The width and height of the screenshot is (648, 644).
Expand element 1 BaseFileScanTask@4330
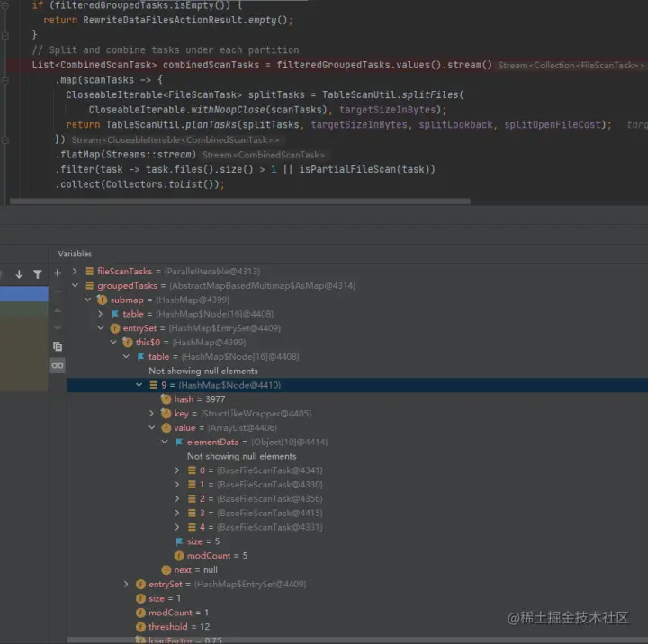(177, 484)
